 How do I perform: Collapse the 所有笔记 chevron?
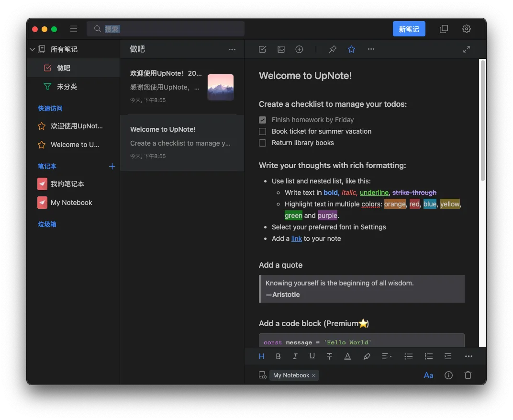(32, 49)
